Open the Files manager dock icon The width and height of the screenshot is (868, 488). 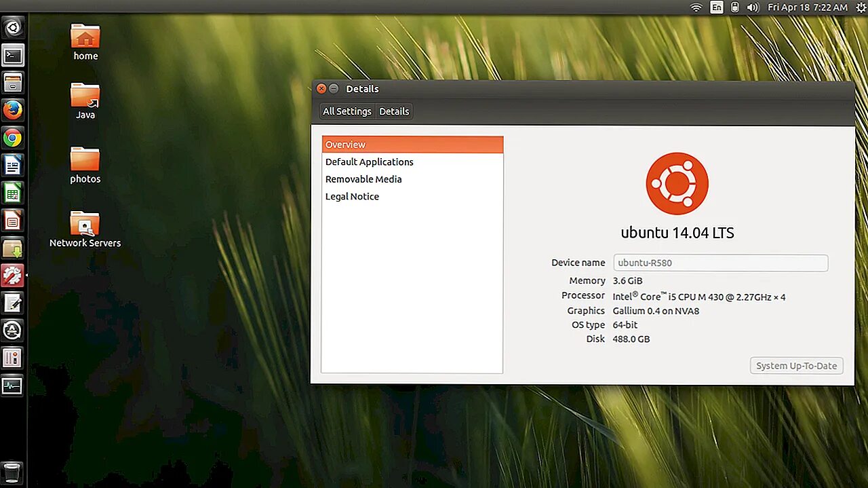(x=13, y=83)
